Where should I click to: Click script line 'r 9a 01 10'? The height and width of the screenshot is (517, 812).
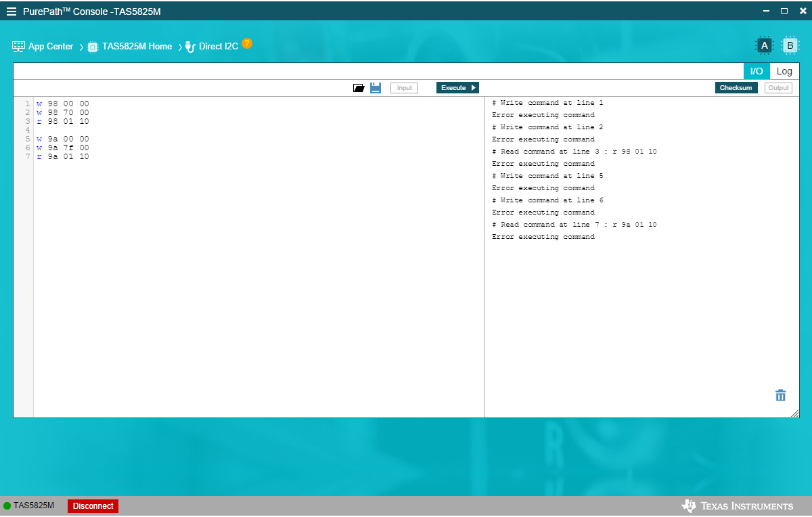pos(63,157)
